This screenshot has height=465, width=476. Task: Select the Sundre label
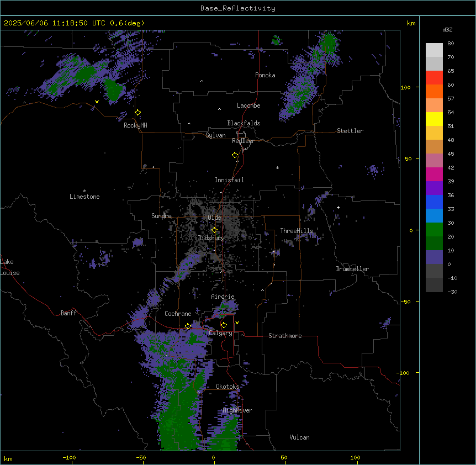click(161, 216)
